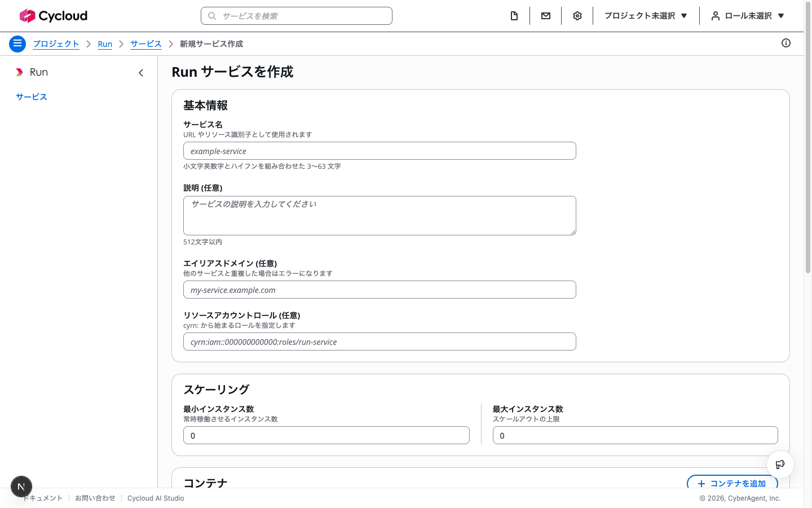Click the 新規サービス作成 breadcrumb text
The image size is (812, 508).
pyautogui.click(x=211, y=43)
